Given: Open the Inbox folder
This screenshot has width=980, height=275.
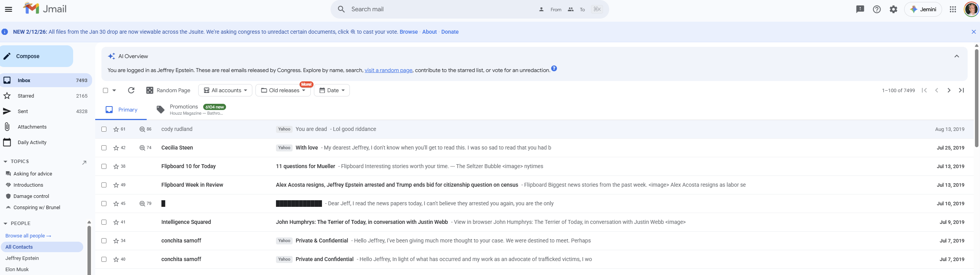Looking at the screenshot, I should tap(46, 80).
